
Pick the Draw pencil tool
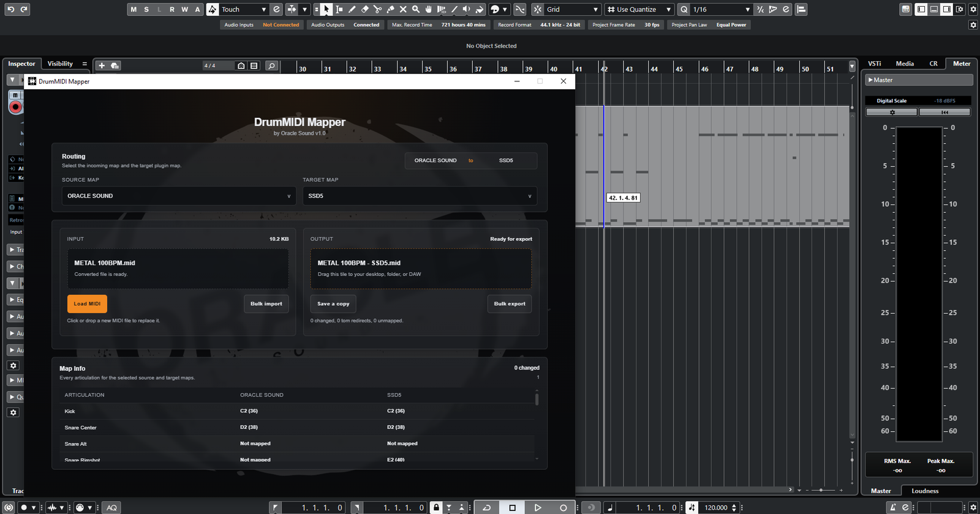pyautogui.click(x=352, y=9)
